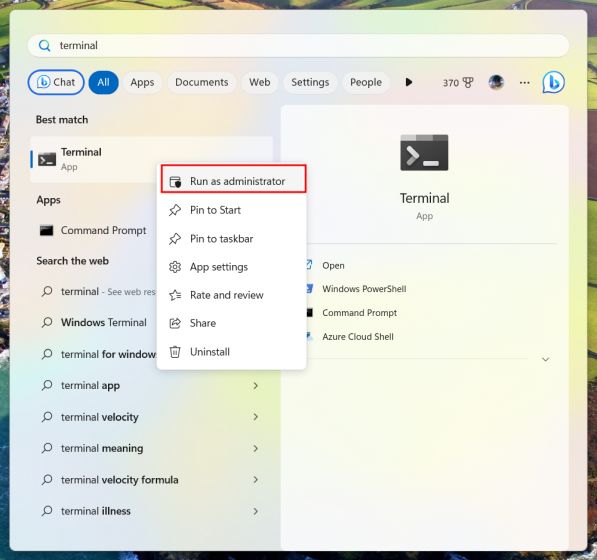
Task: Expand chevron next to 'terminal velocity'
Action: (x=255, y=417)
